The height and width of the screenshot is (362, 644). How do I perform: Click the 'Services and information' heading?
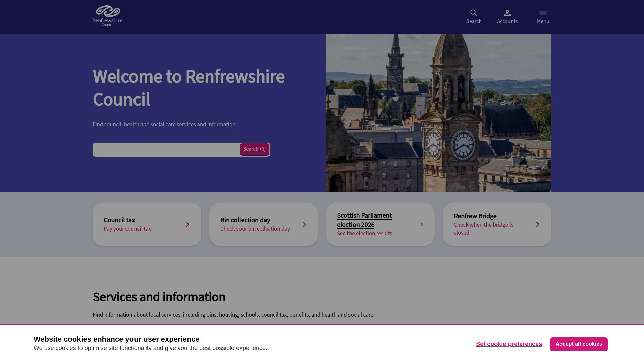pos(159,297)
